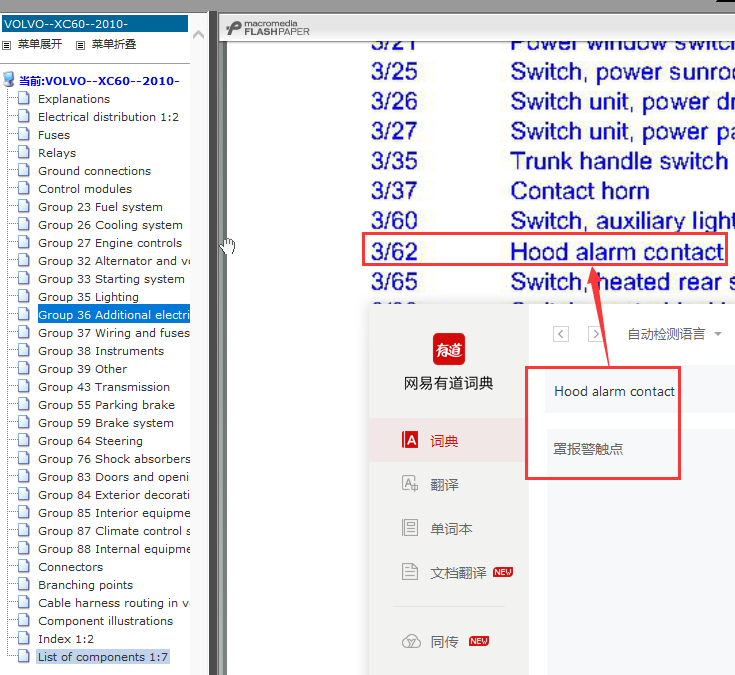Image resolution: width=735 pixels, height=675 pixels.
Task: Click the 菜单折叠 list icon
Action: (x=81, y=45)
